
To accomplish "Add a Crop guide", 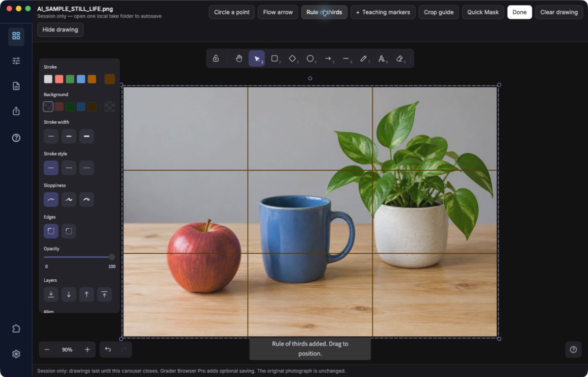I will (x=438, y=12).
